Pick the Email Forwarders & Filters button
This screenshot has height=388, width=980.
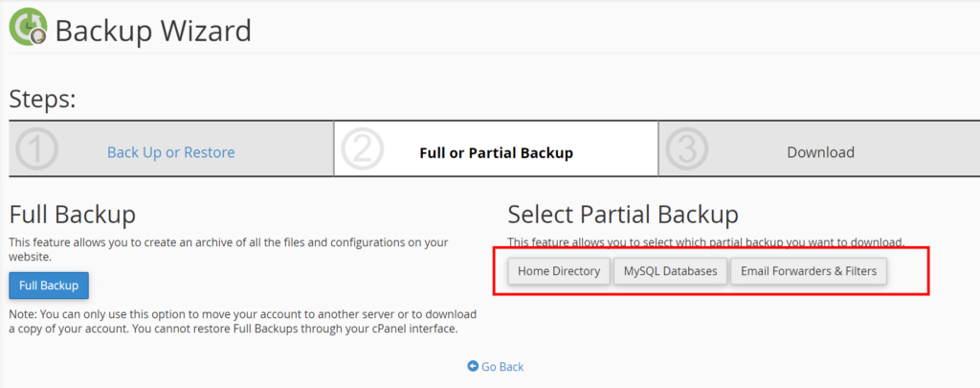pyautogui.click(x=809, y=271)
